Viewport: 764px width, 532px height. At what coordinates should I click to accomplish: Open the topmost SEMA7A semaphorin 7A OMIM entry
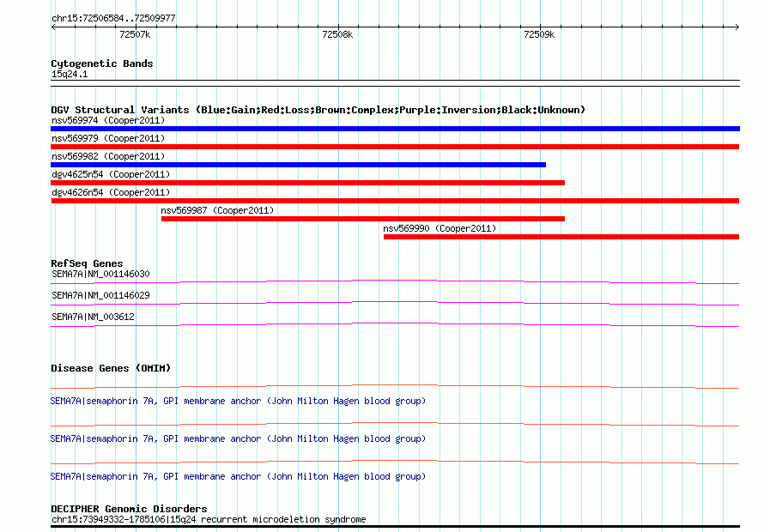(238, 401)
